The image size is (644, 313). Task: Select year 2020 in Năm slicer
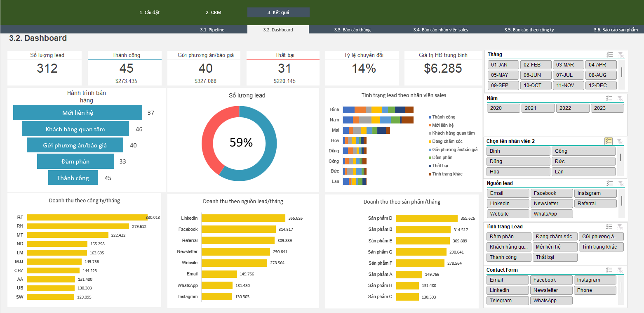(x=503, y=108)
